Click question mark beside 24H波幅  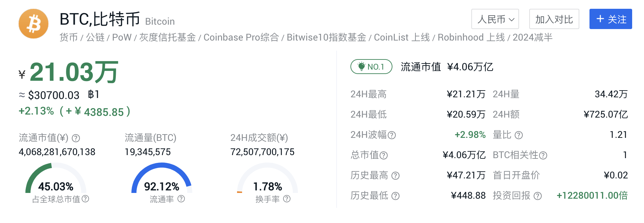point(392,135)
